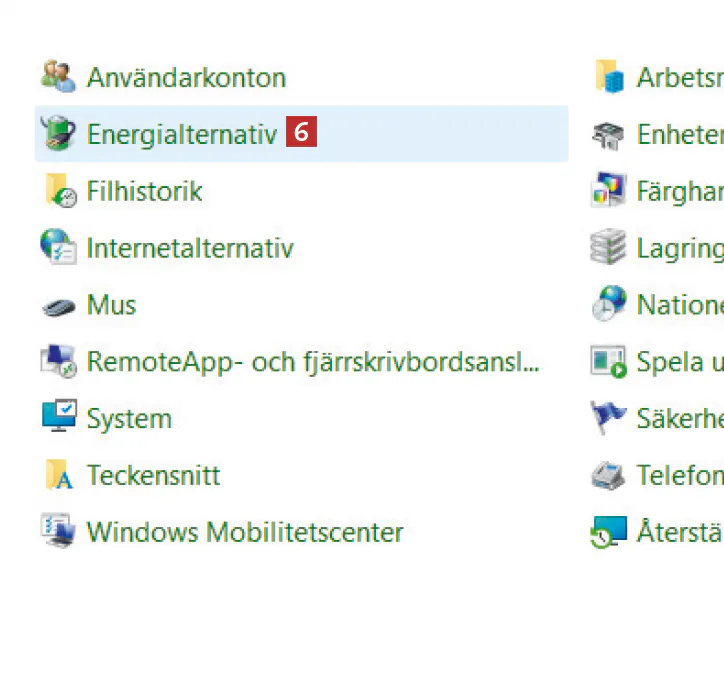Viewport: 724px width, 684px height.
Task: Click the Användarkonton users icon
Action: click(58, 77)
